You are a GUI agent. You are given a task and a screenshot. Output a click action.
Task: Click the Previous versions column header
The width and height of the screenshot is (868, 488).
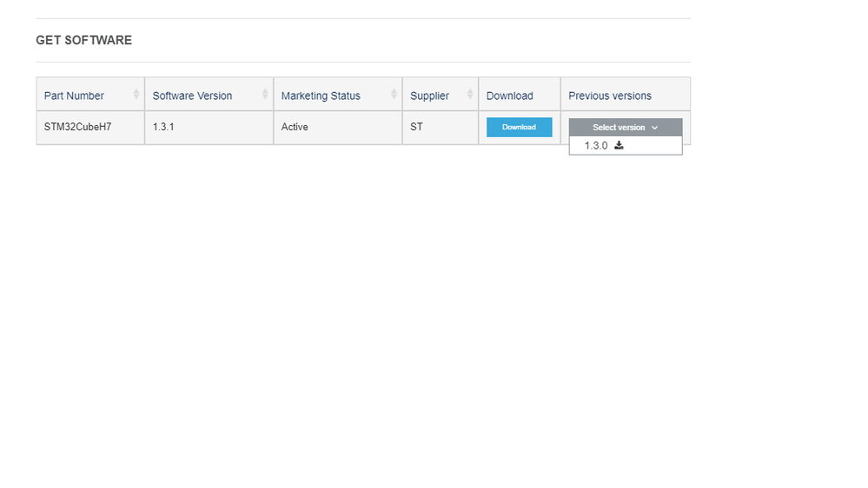point(626,95)
